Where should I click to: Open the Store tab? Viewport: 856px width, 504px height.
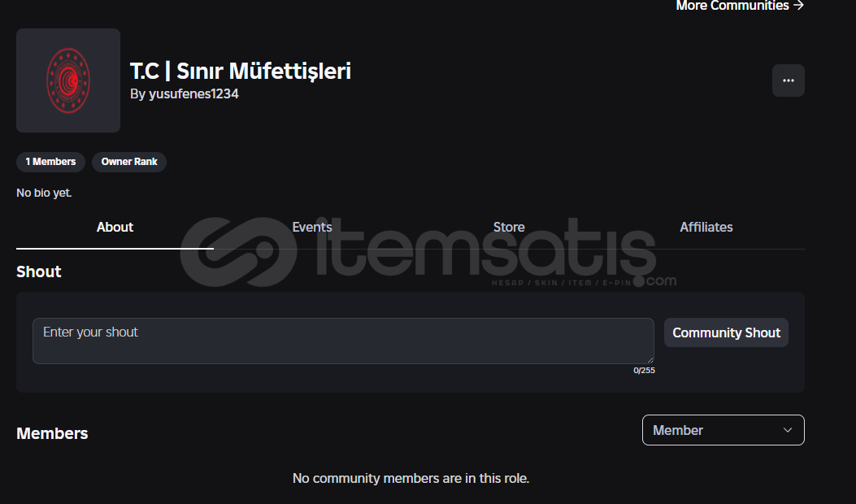tap(509, 227)
